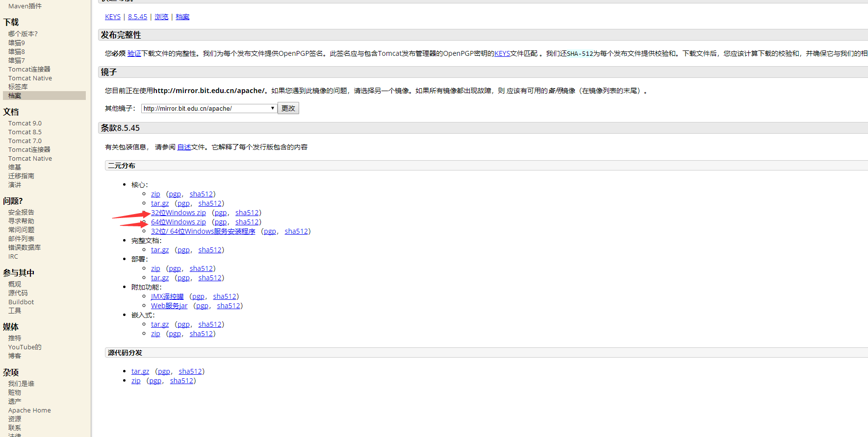Open sha512 for Windows服务安装程序

(x=296, y=231)
